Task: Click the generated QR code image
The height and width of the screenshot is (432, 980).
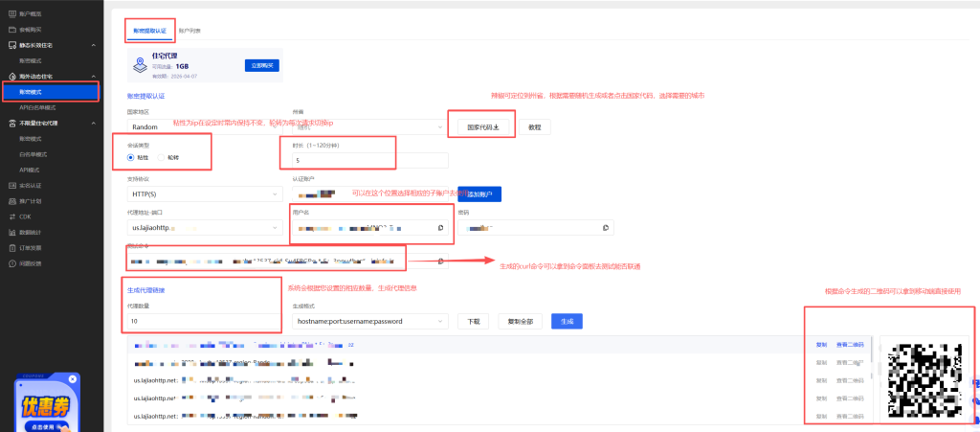Action: [925, 380]
